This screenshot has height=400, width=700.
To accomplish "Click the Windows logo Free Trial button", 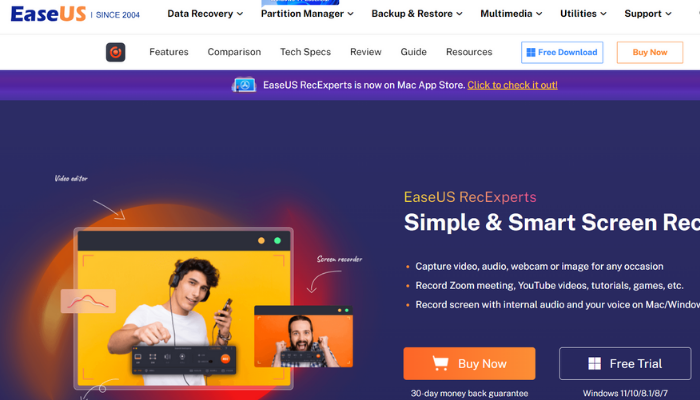I will [625, 363].
